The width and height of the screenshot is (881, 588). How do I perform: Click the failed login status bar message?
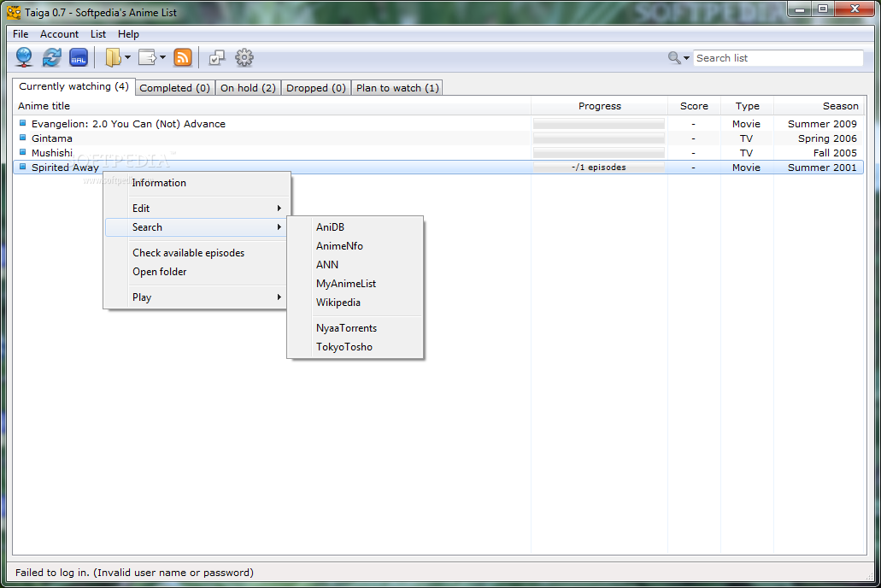134,573
